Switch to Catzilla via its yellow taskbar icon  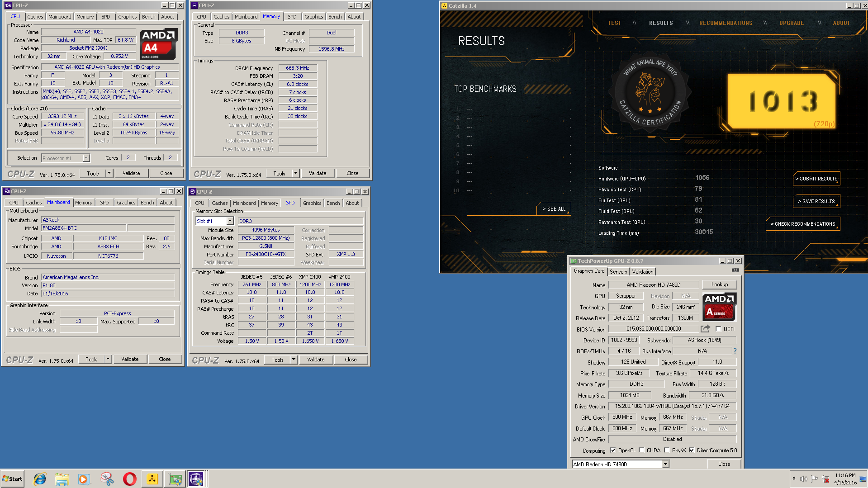point(152,479)
